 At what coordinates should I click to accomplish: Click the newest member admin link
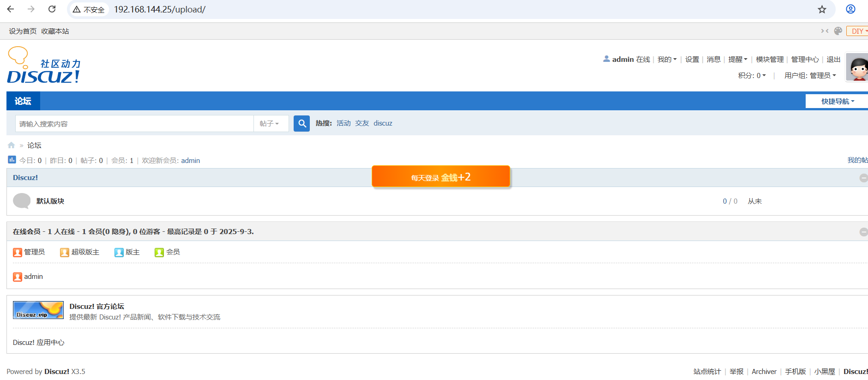(x=190, y=160)
